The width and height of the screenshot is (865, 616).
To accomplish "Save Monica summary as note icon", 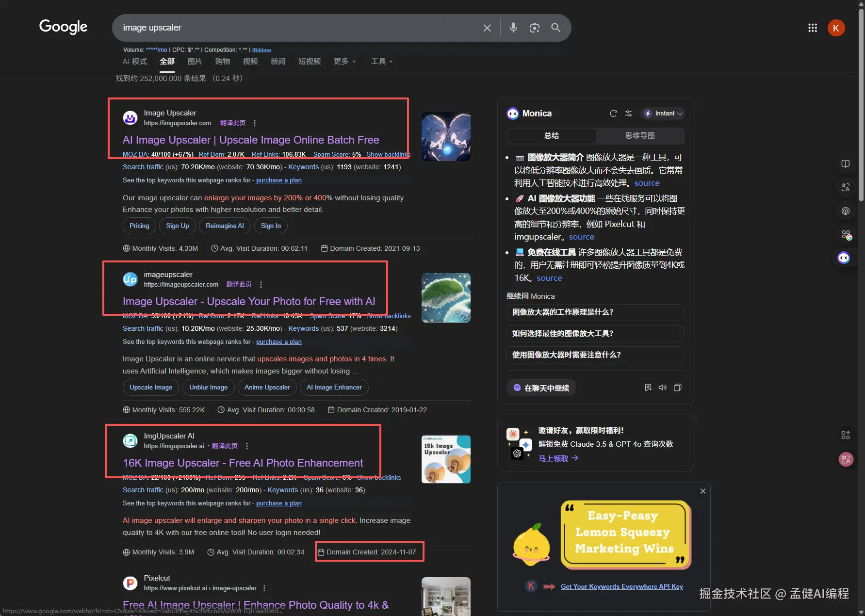I will point(648,388).
